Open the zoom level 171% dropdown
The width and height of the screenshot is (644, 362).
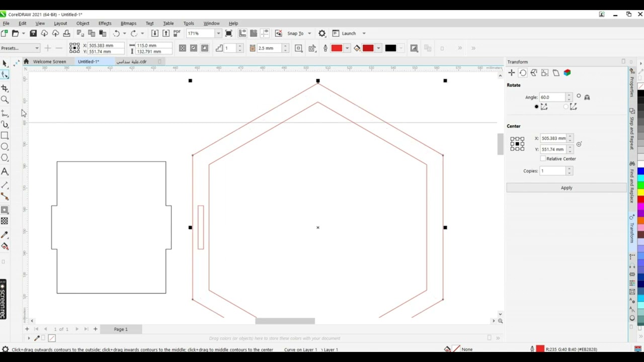pyautogui.click(x=218, y=33)
